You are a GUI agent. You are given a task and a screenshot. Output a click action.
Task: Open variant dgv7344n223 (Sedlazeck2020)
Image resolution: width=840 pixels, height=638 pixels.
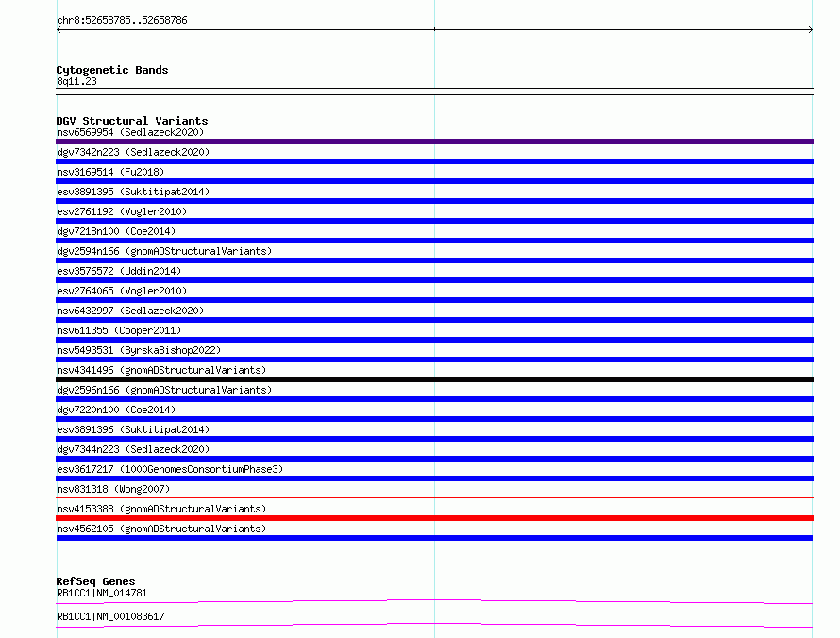point(133,449)
